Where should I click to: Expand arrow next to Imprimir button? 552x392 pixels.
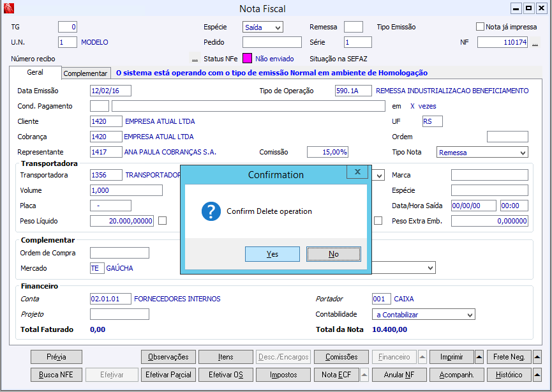[x=479, y=357]
